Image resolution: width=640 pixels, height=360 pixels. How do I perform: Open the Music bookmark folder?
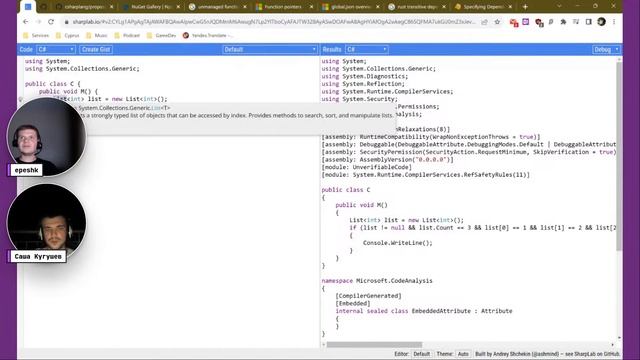pyautogui.click(x=97, y=36)
